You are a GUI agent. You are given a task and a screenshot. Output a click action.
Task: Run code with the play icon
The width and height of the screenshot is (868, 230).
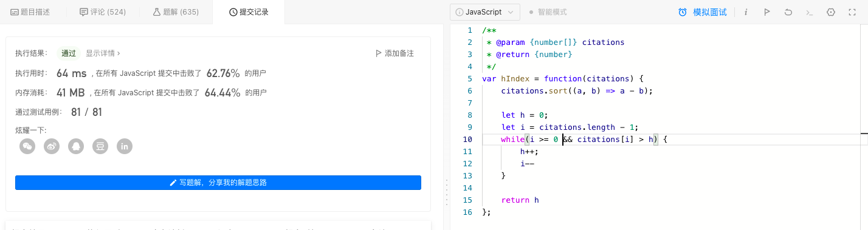pyautogui.click(x=767, y=12)
